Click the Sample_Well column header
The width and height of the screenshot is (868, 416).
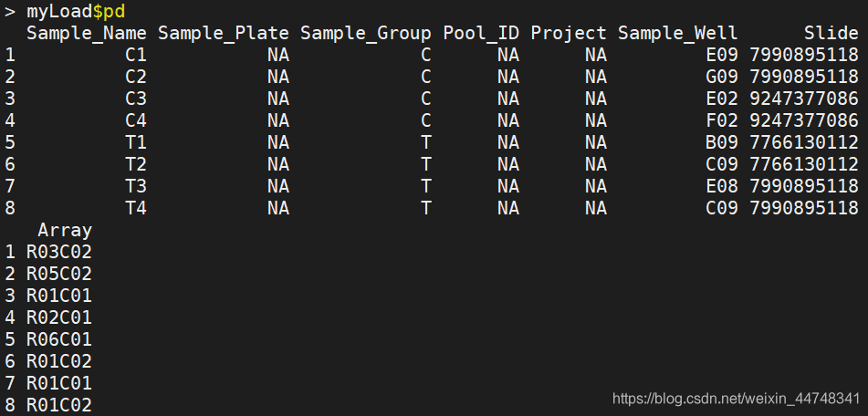pyautogui.click(x=677, y=34)
